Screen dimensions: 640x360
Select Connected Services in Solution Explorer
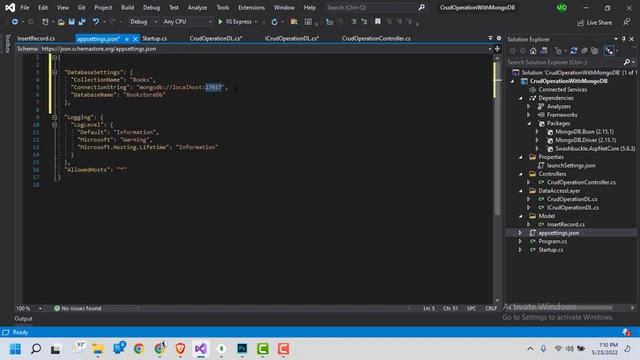[562, 89]
